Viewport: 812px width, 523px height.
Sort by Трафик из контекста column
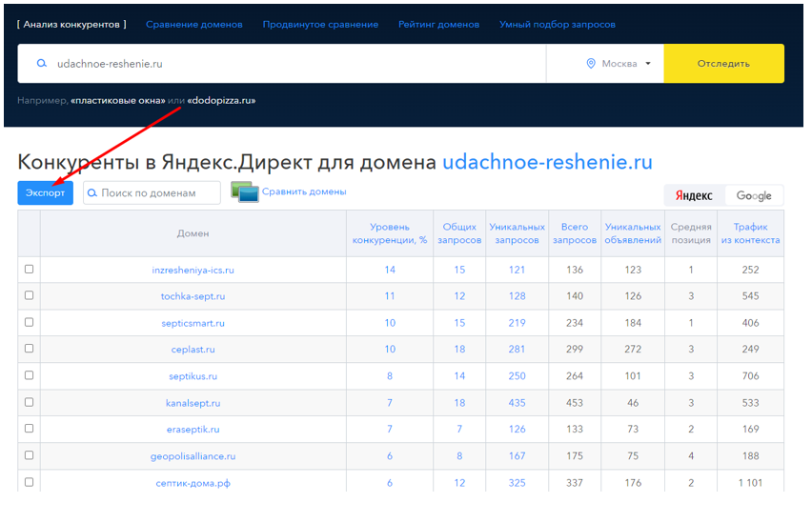[x=750, y=233]
